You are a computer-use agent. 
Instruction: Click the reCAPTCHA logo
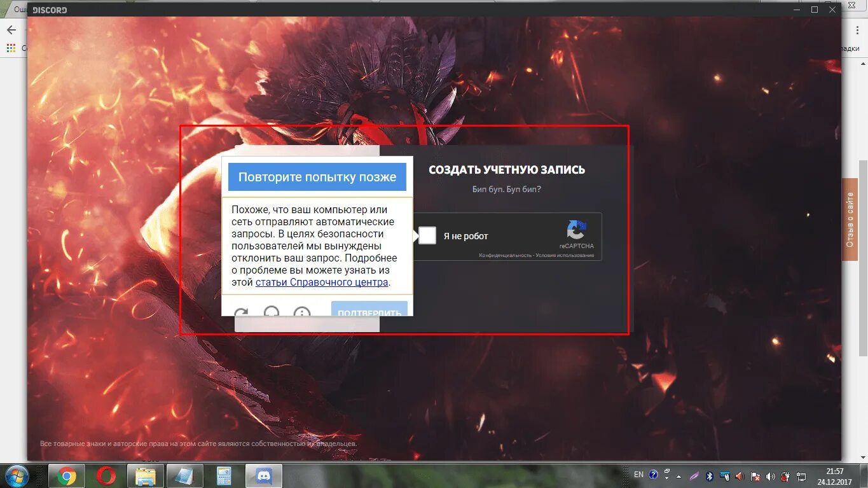(x=577, y=230)
